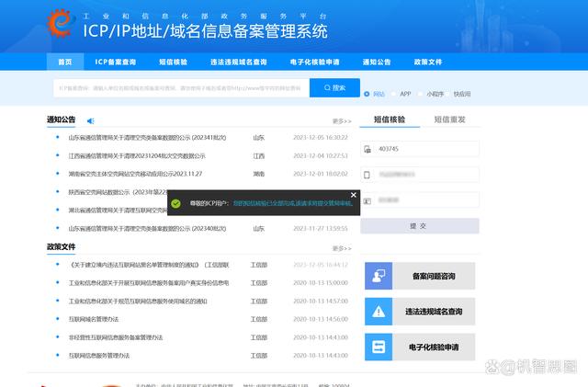Select the 网站 radio option
This screenshot has height=387, width=588.
click(368, 94)
